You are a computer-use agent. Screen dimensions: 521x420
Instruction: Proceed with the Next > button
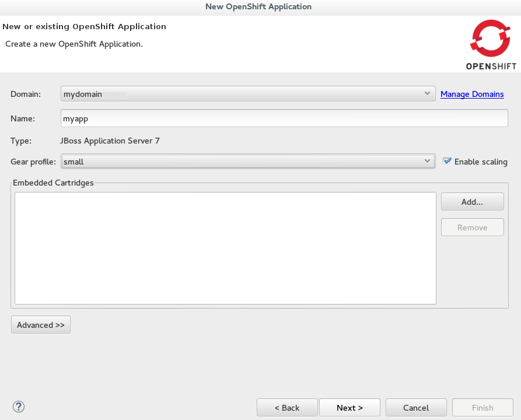click(349, 408)
